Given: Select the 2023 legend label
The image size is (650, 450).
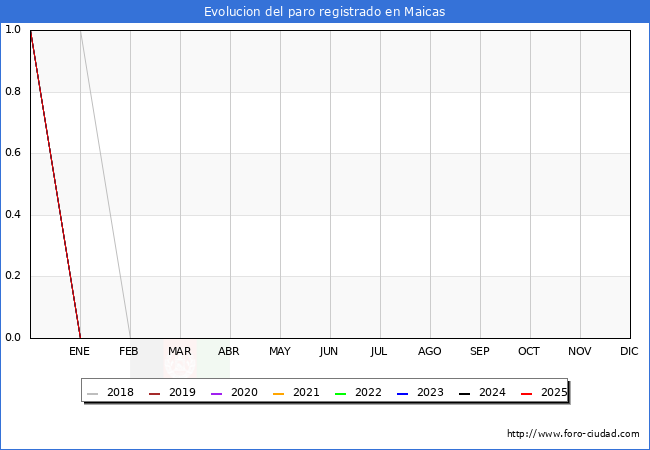Looking at the screenshot, I should [x=430, y=393].
